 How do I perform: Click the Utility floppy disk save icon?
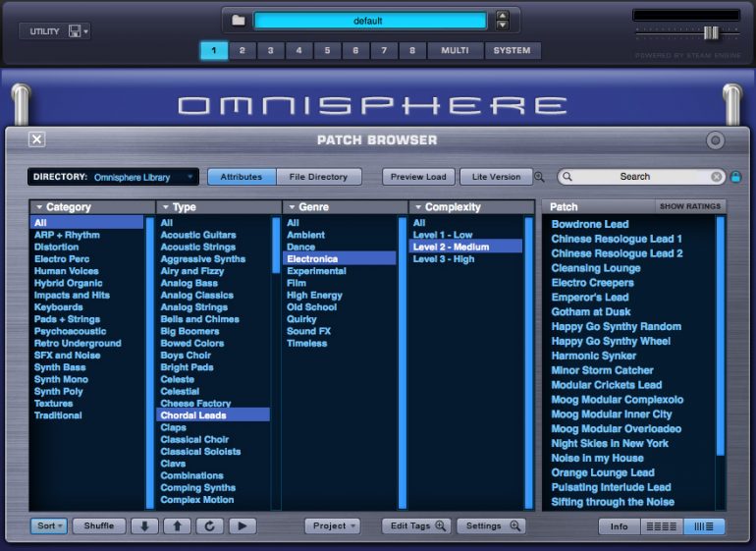[75, 31]
